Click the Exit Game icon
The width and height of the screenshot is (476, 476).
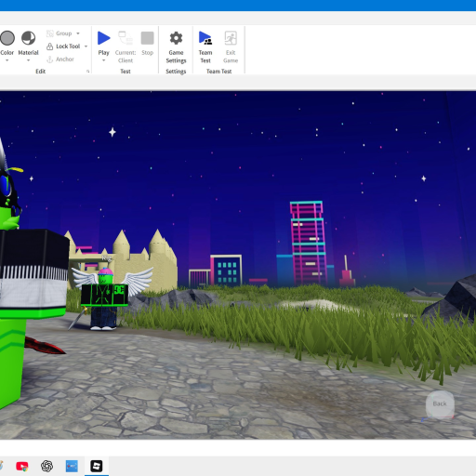pyautogui.click(x=231, y=38)
